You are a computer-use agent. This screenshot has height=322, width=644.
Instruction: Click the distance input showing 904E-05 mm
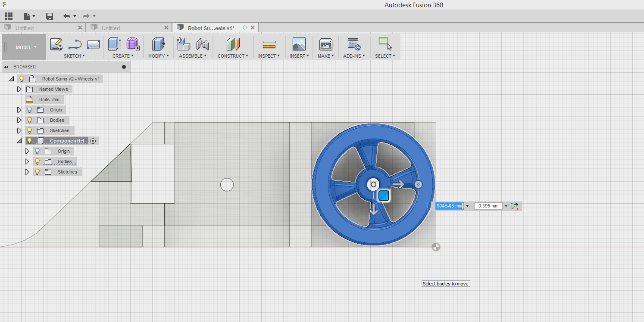click(x=450, y=206)
